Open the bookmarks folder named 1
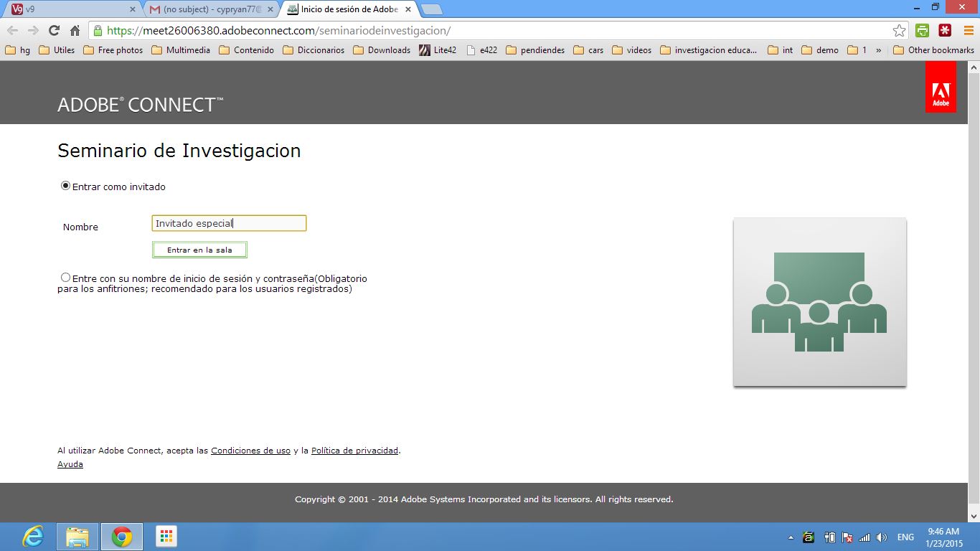980x551 pixels. [x=857, y=50]
